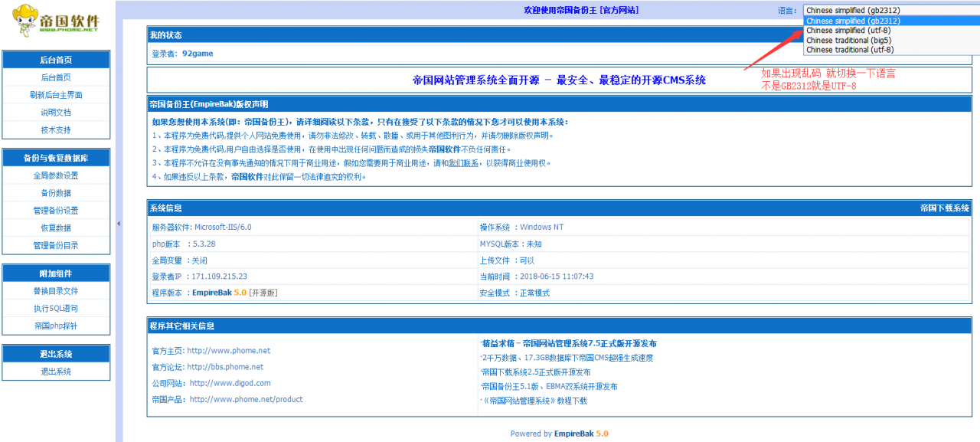This screenshot has height=442, width=980.
Task: Go to 全局参数设置 in the sidebar
Action: click(x=56, y=175)
